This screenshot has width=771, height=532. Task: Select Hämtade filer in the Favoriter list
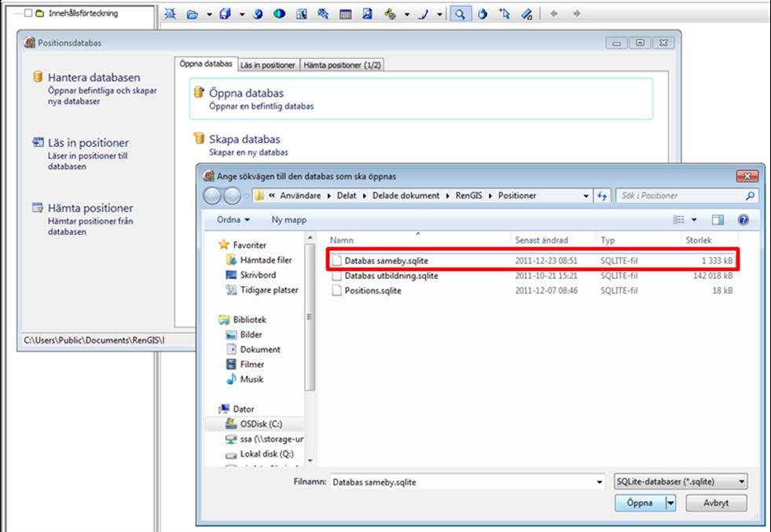259,260
